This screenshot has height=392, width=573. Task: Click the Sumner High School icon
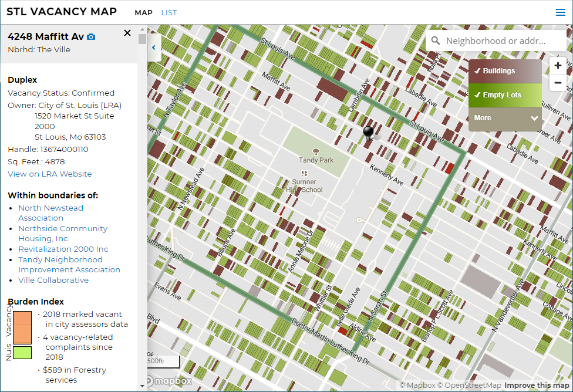tap(304, 173)
